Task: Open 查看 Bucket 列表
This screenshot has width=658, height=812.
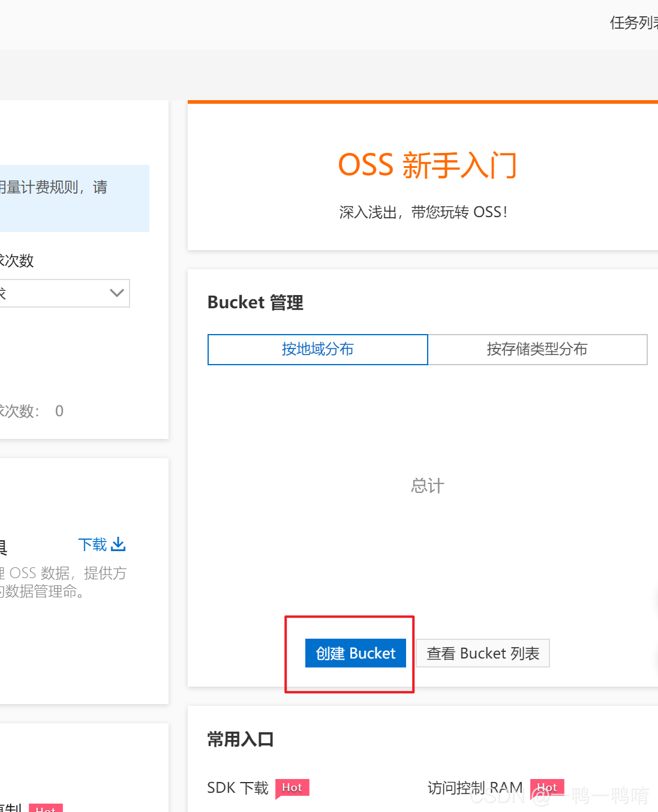Action: [482, 653]
